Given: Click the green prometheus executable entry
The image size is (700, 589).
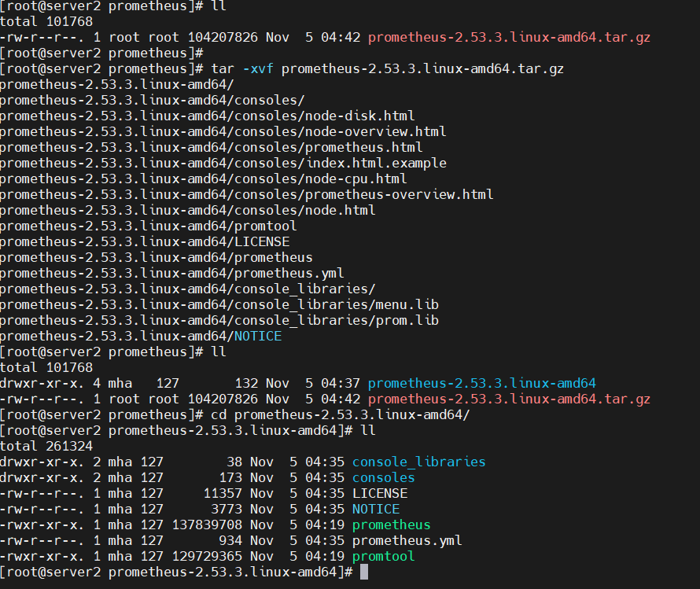Looking at the screenshot, I should (x=392, y=525).
